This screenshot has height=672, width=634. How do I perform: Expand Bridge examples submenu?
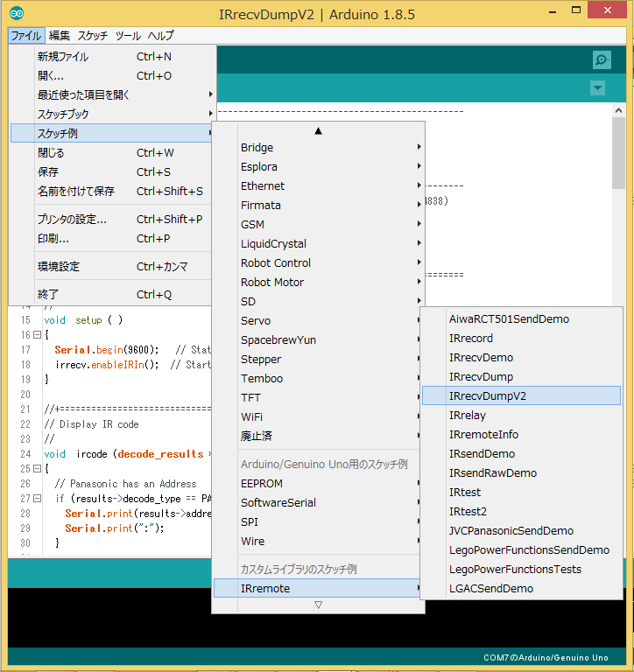coord(318,147)
